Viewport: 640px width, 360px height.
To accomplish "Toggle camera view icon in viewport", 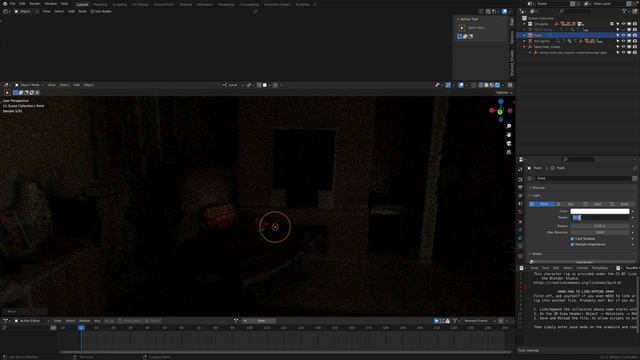I will click(509, 143).
